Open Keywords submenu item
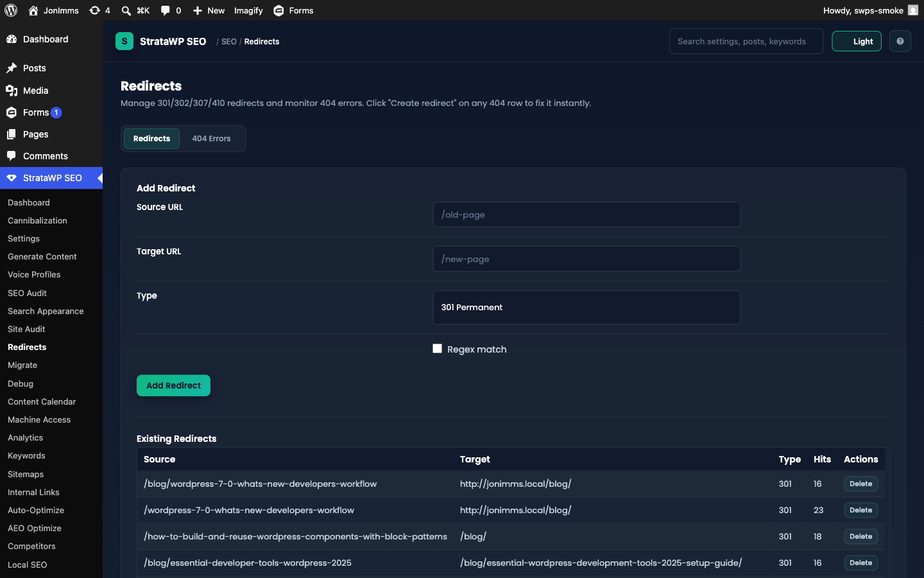Screen dimensions: 924x578 click(26, 455)
